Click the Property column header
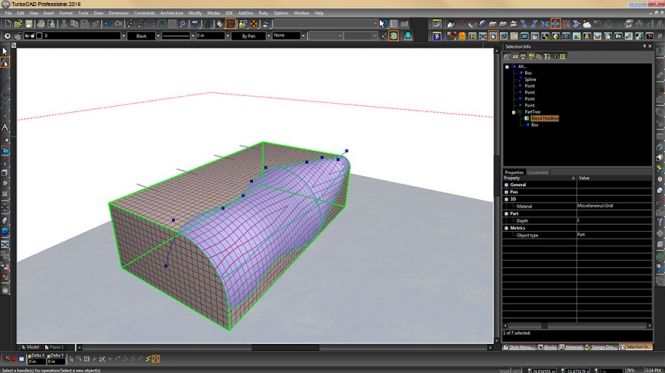Screen dimensions: 665x373 (539, 178)
